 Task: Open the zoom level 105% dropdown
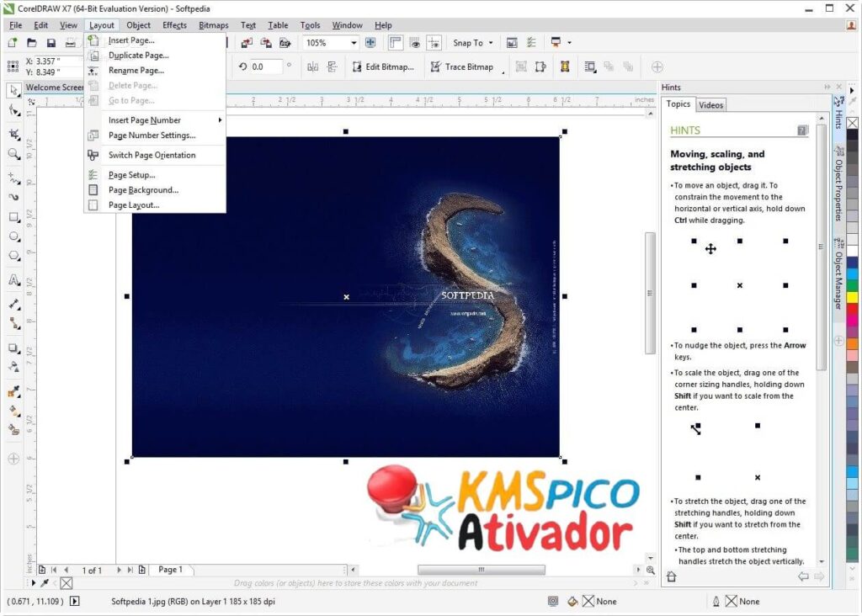[x=354, y=43]
